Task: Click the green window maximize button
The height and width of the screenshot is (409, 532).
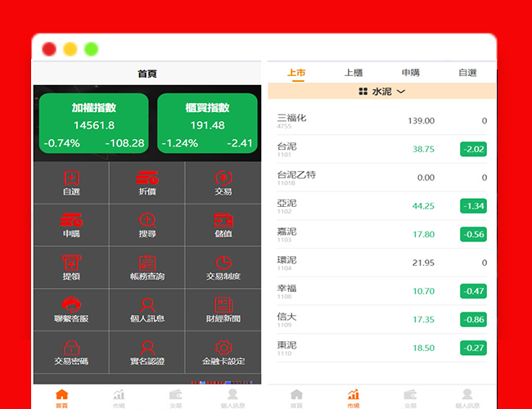Action: click(x=92, y=49)
